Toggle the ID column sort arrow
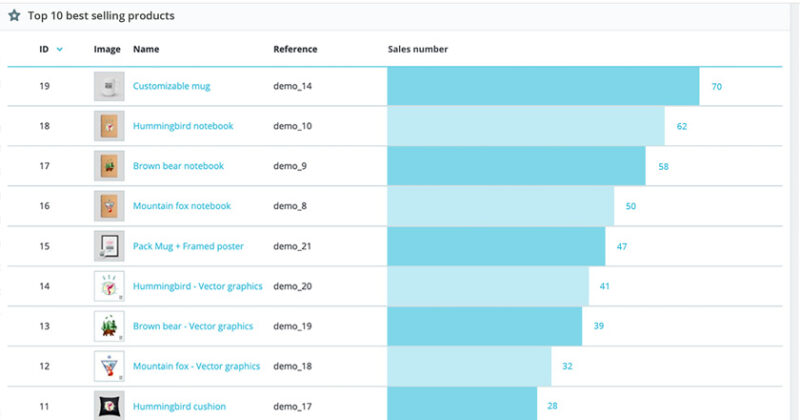 [x=60, y=49]
